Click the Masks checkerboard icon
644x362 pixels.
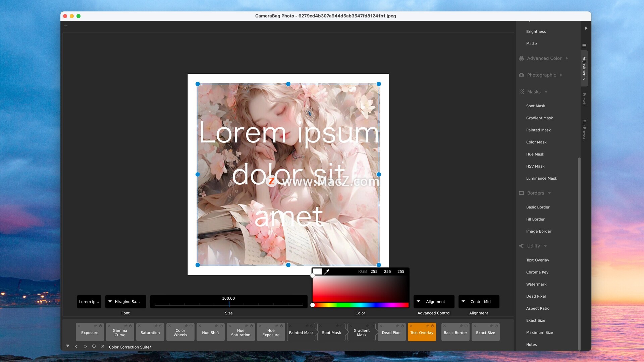(522, 92)
